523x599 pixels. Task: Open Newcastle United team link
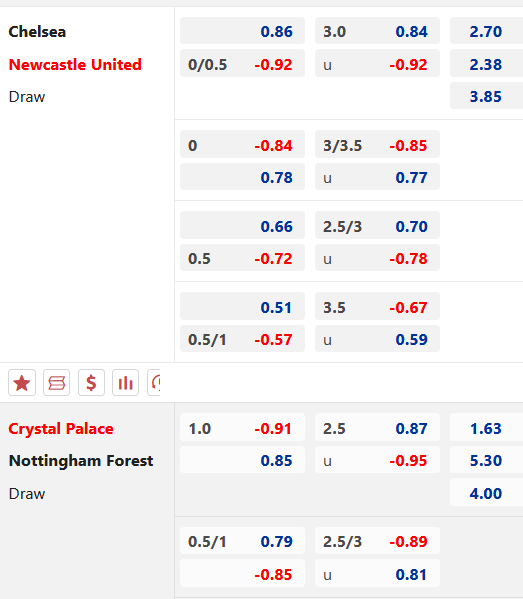[75, 64]
